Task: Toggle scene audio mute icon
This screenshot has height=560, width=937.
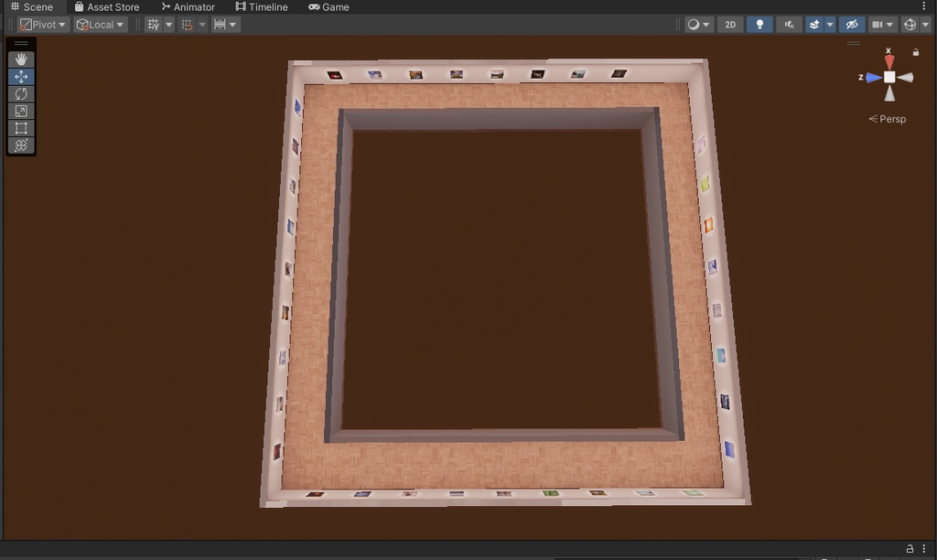Action: 790,25
